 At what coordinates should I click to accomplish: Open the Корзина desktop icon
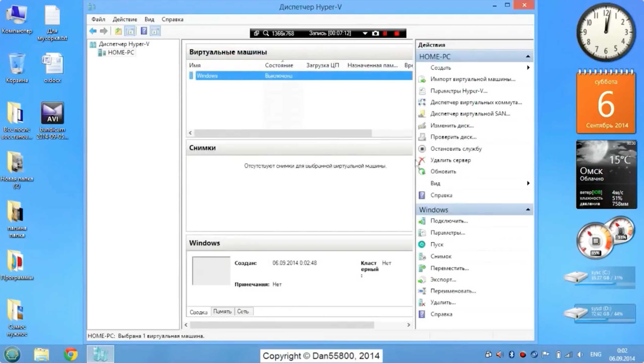(17, 68)
